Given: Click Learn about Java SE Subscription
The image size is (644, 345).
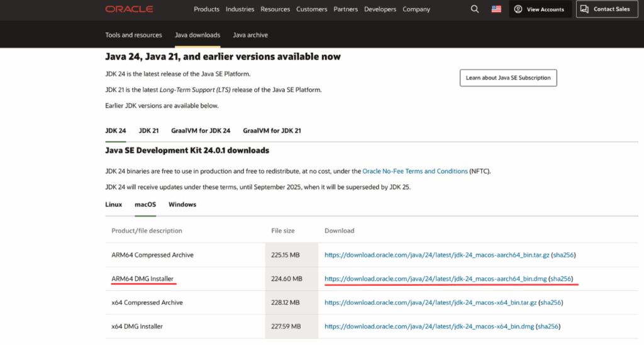Looking at the screenshot, I should [508, 77].
